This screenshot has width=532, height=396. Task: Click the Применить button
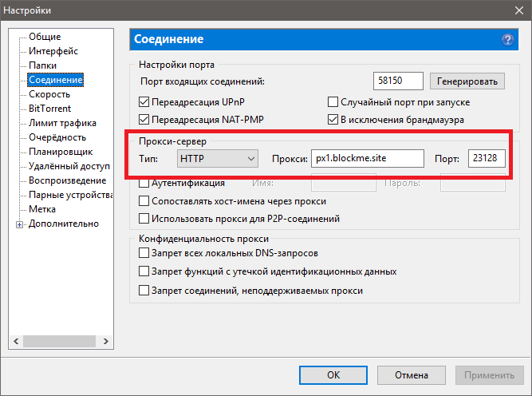(x=489, y=375)
